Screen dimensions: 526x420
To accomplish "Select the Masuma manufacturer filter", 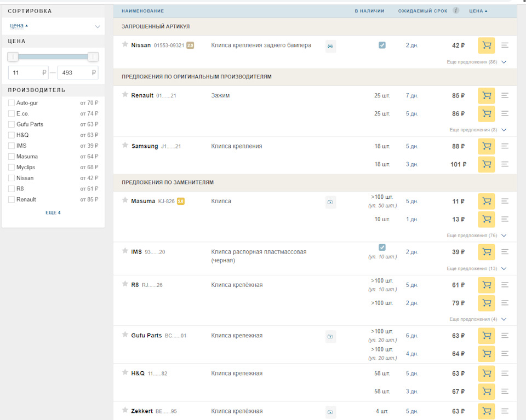I will (x=12, y=157).
